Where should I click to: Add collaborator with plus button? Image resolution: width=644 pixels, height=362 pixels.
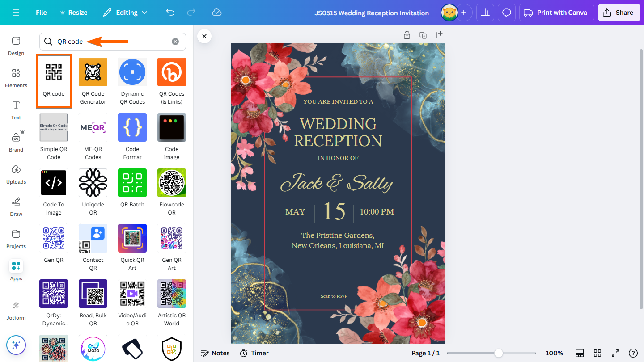(x=464, y=13)
